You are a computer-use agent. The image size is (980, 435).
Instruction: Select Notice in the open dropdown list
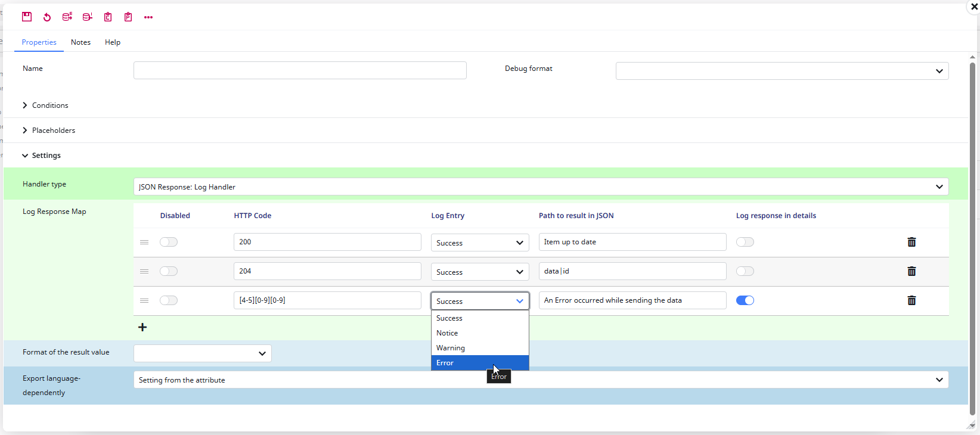click(480, 333)
